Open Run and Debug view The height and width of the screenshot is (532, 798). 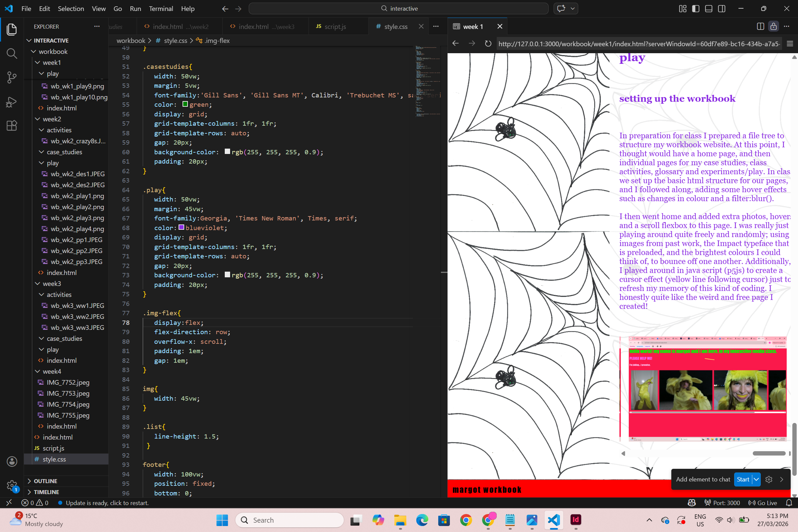click(12, 101)
